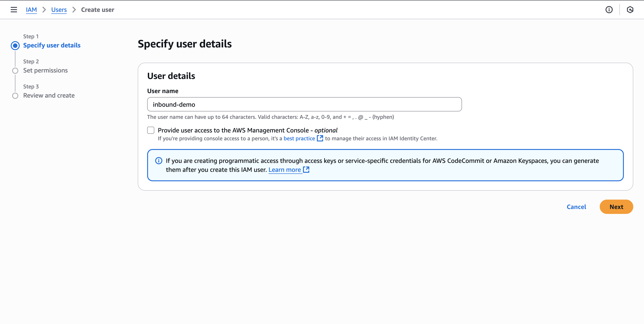Click the external link icon after Learn more

pyautogui.click(x=306, y=170)
